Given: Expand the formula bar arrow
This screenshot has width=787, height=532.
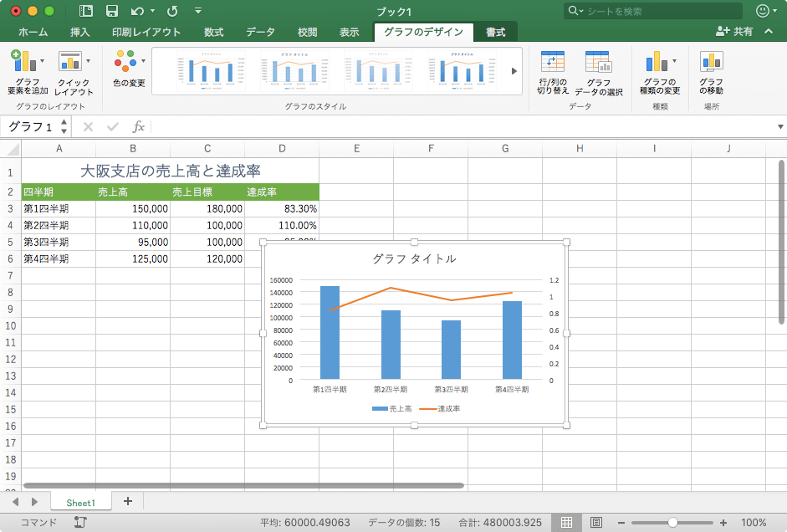Looking at the screenshot, I should [x=780, y=126].
